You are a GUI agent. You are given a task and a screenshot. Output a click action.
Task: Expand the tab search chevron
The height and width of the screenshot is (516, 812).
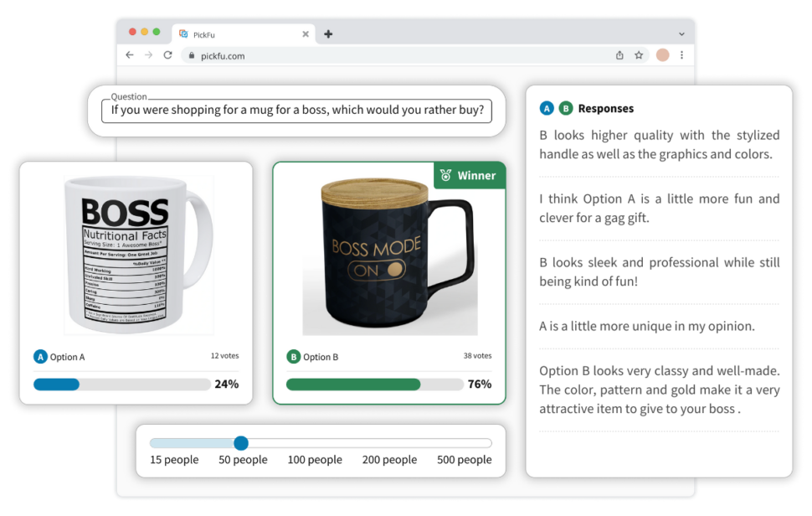[681, 34]
